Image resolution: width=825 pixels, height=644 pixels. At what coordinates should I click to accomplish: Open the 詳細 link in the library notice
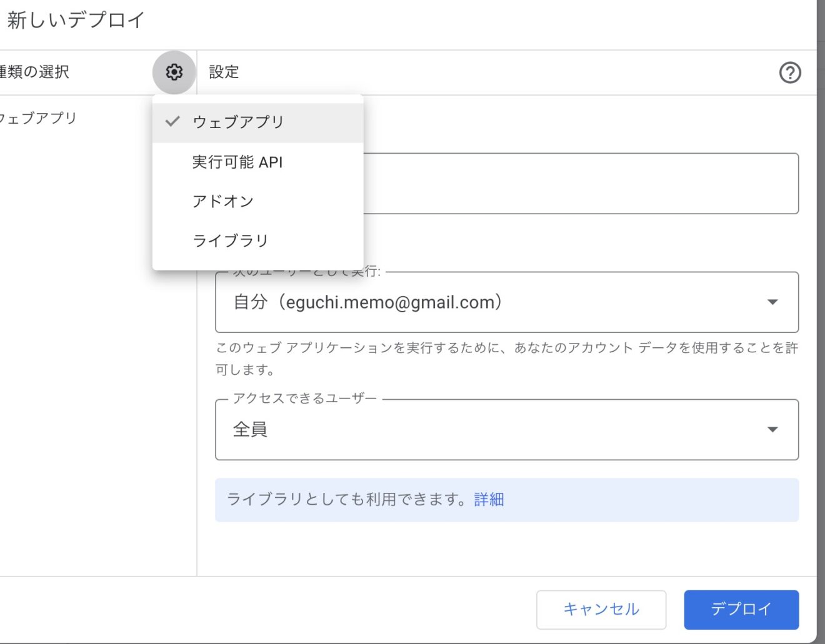[x=487, y=499]
